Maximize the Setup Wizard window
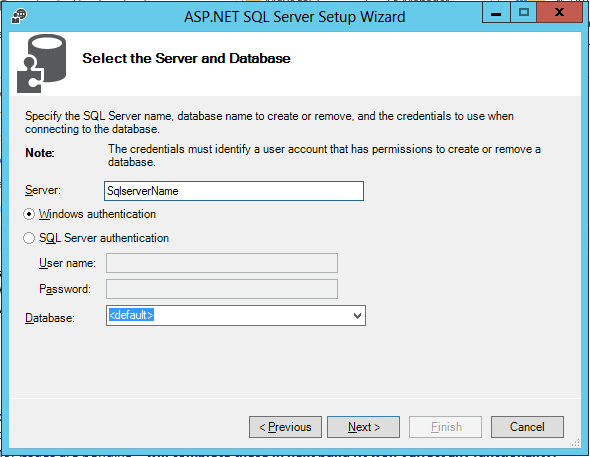590x457 pixels. (x=523, y=13)
